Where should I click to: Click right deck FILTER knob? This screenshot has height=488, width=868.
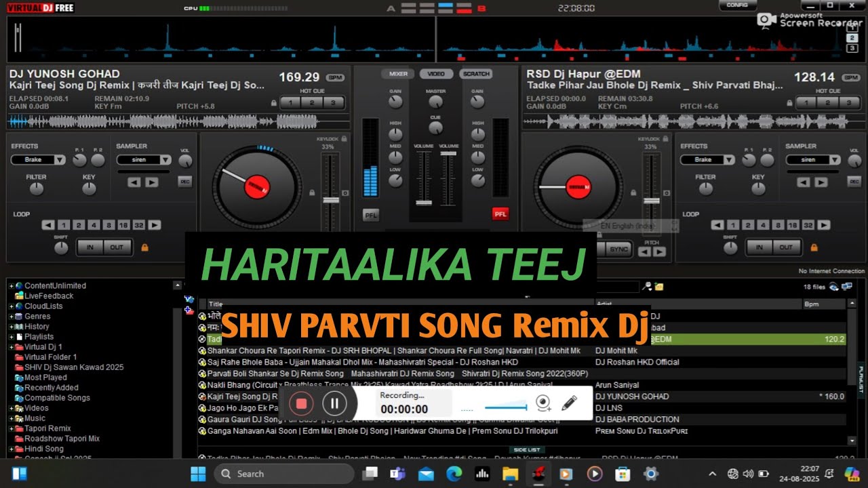[x=706, y=189]
